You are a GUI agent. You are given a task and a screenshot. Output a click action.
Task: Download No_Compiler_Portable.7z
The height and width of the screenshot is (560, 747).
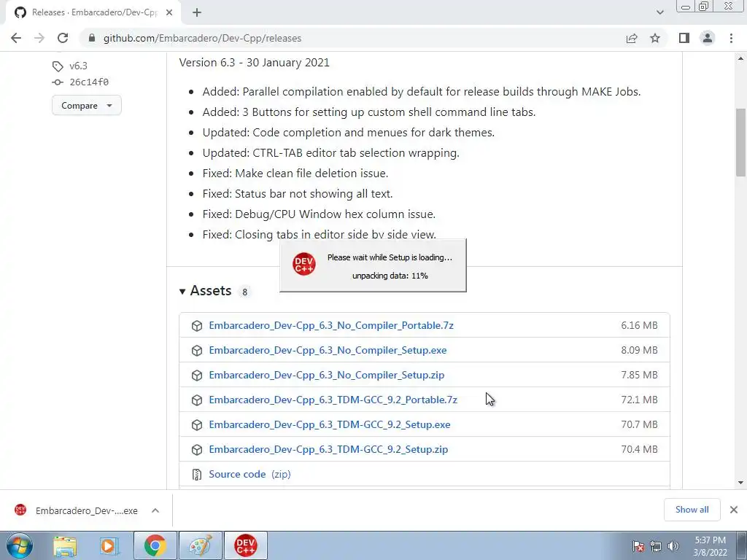click(331, 325)
